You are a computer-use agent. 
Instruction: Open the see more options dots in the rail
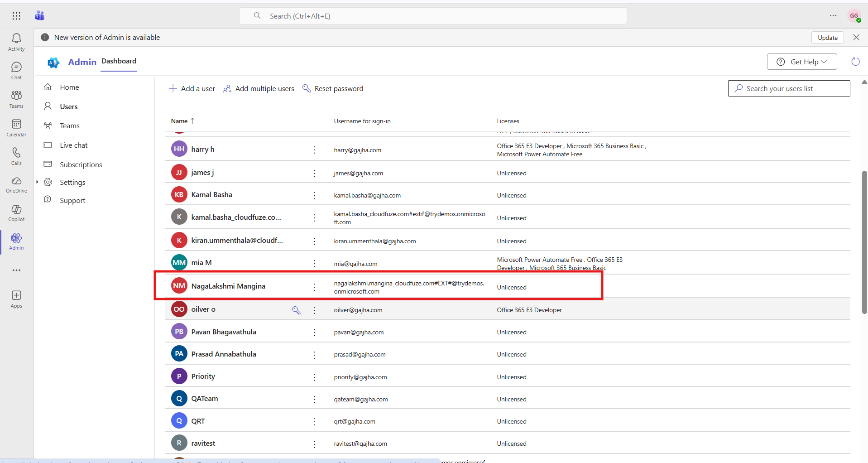coord(16,270)
